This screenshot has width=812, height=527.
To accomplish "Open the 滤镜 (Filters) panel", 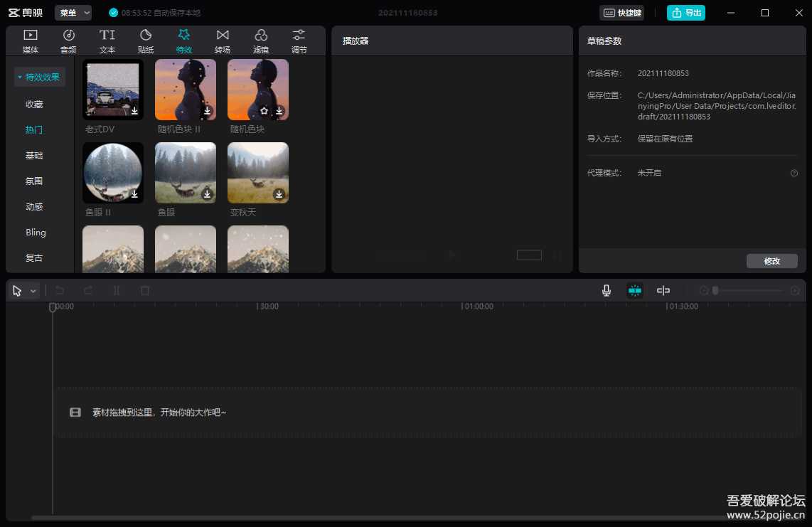I will click(x=260, y=40).
